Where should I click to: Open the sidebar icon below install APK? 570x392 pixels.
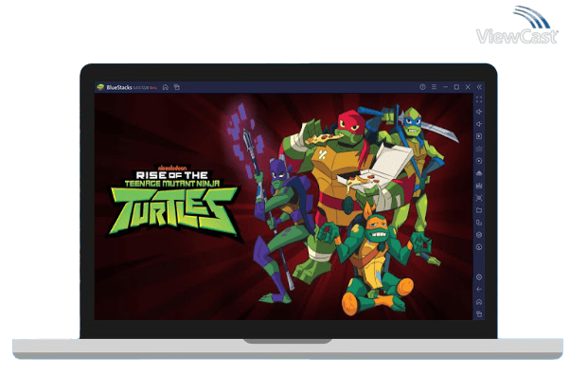(479, 186)
